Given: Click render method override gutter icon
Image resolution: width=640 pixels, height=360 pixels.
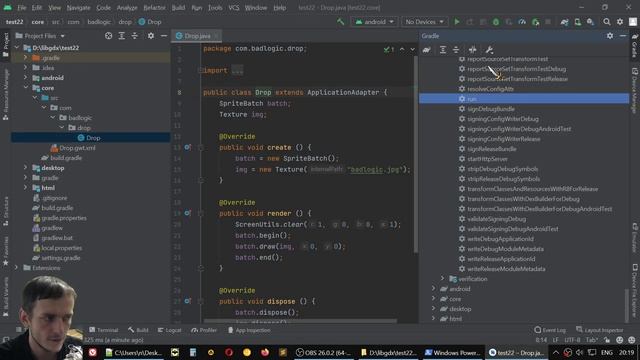Looking at the screenshot, I should 187,213.
